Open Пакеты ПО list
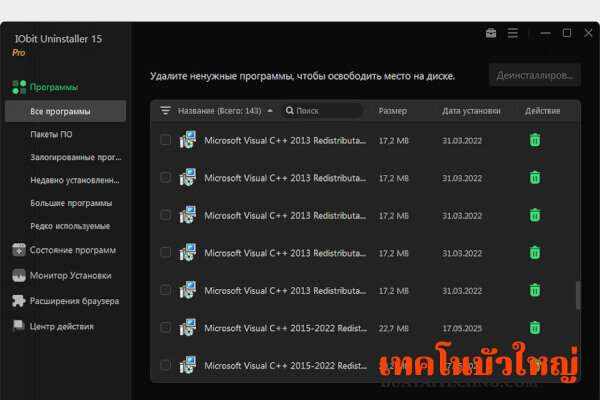The width and height of the screenshot is (600, 400). pyautogui.click(x=51, y=134)
